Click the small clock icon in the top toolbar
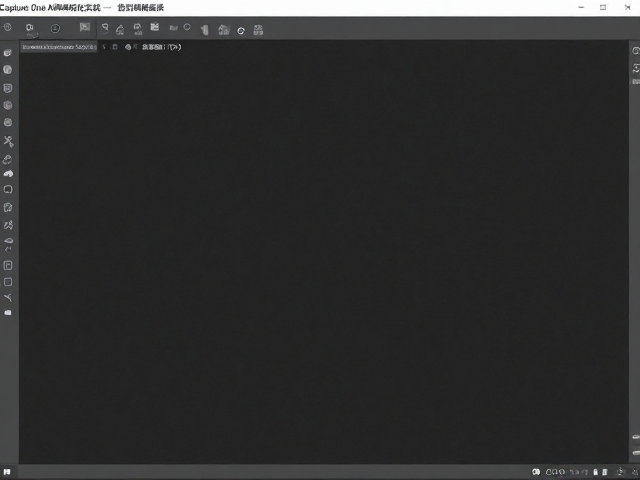The image size is (640, 480). (187, 27)
